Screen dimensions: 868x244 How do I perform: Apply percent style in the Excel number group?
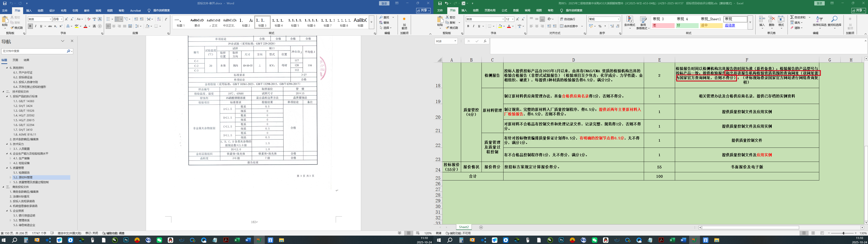point(600,26)
